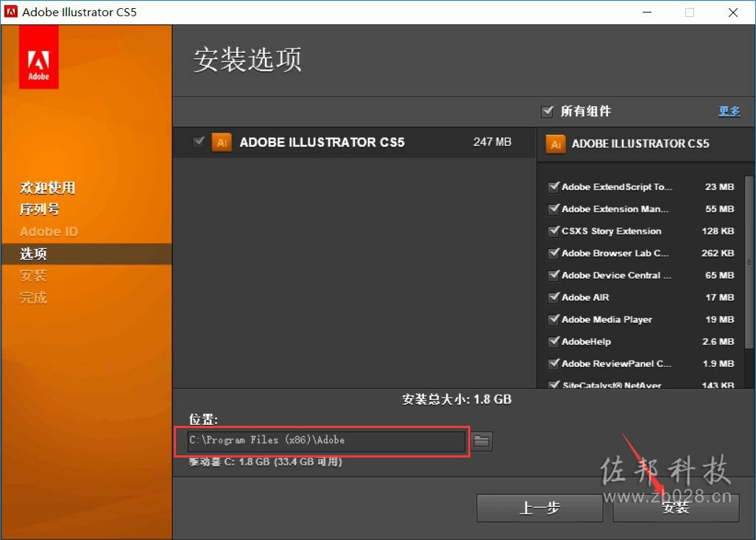This screenshot has width=756, height=540.
Task: Click the 247 MB size value
Action: tap(492, 142)
